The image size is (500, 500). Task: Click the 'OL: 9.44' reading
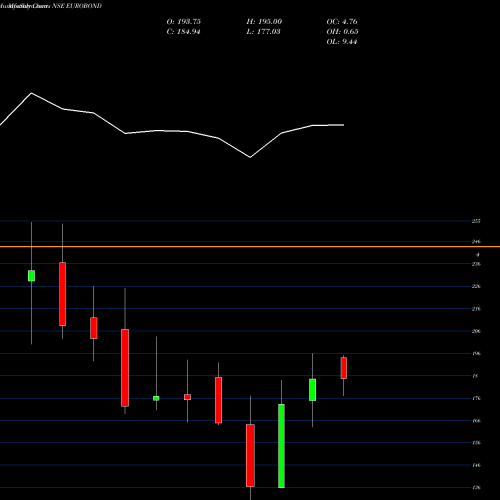tap(342, 42)
